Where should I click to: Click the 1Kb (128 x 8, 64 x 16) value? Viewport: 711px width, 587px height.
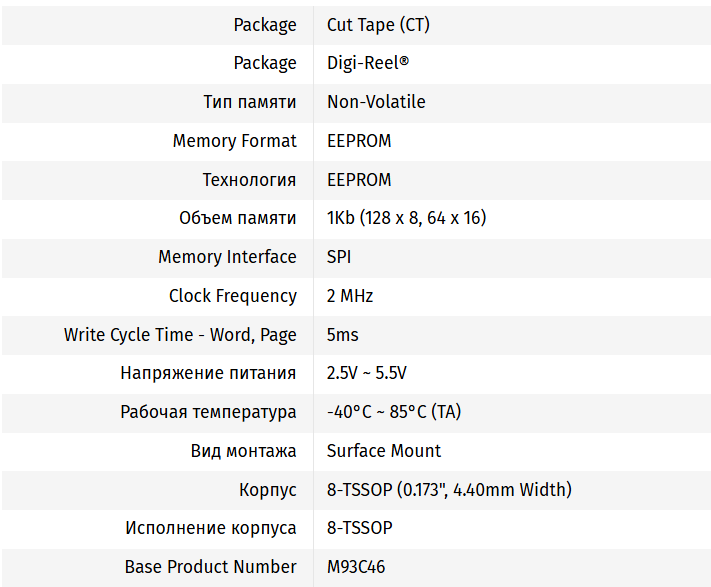pyautogui.click(x=406, y=218)
